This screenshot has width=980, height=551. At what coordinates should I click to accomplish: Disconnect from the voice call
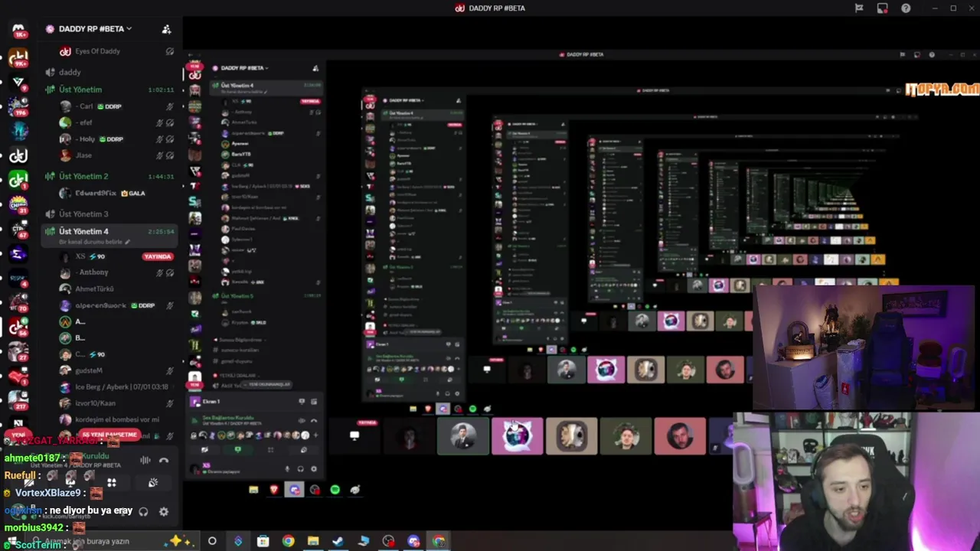[x=163, y=460]
